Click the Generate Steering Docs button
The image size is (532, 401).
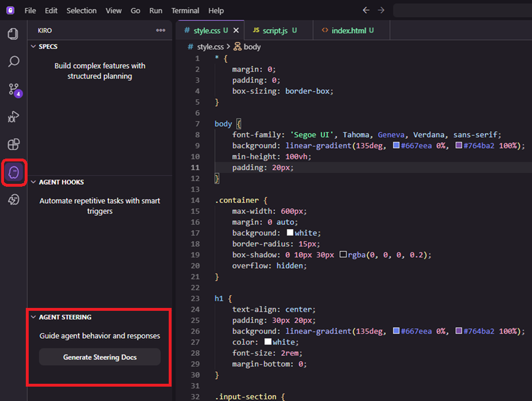(x=100, y=357)
